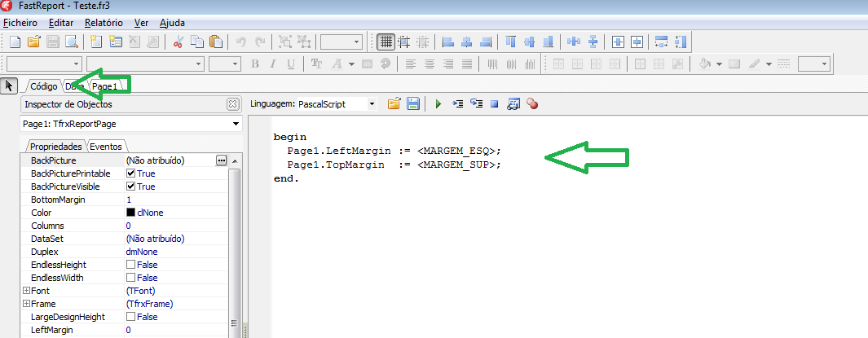This screenshot has height=338, width=868.
Task: Toggle LargeDesignHeight checkbox
Action: click(131, 317)
